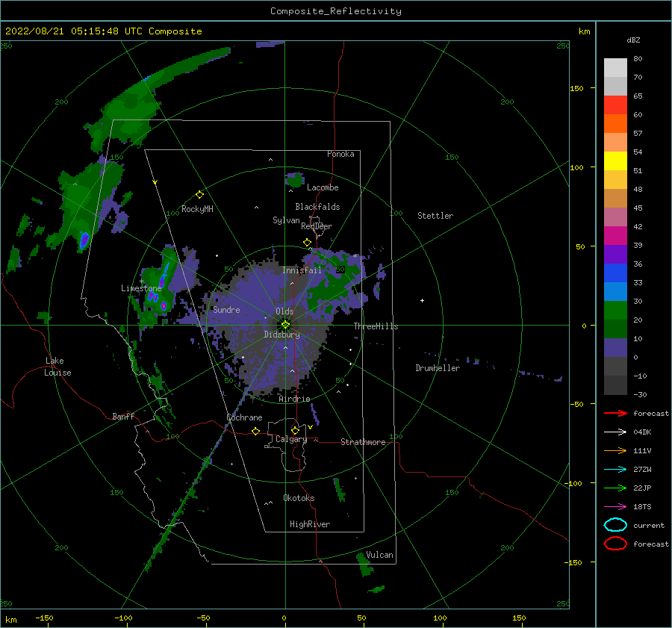Click the dark orange 57-60 dBZ swatch
The image size is (672, 628).
[615, 124]
